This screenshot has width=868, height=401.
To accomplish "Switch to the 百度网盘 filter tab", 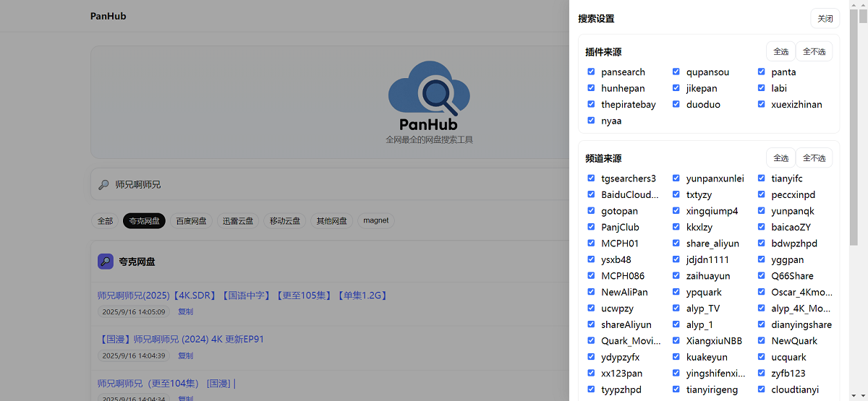I will point(191,221).
